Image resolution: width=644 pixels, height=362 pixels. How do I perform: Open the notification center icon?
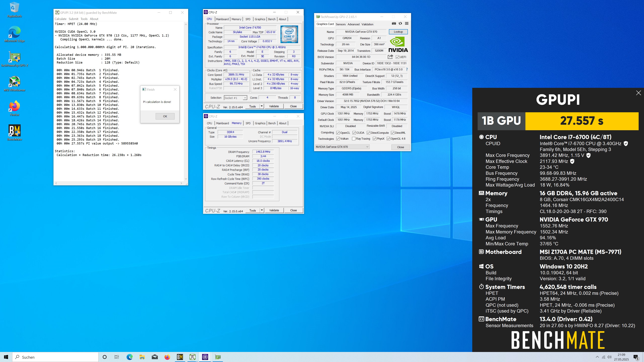636,357
